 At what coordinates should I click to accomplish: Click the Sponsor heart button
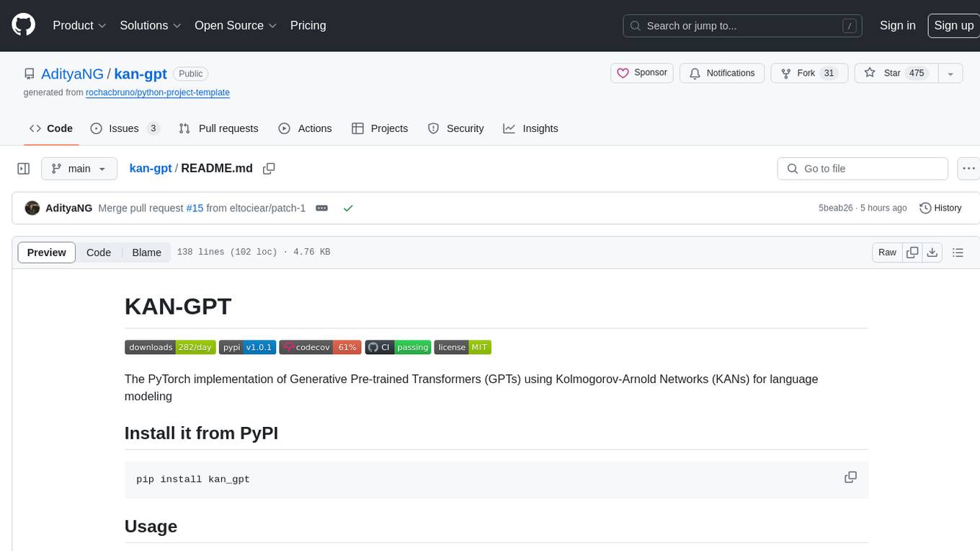pos(642,73)
